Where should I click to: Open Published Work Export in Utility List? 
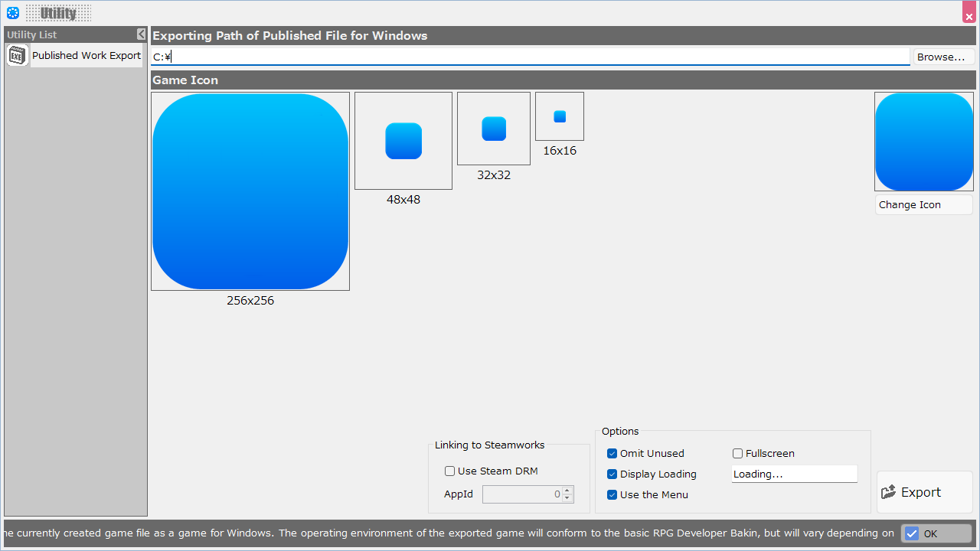point(86,55)
